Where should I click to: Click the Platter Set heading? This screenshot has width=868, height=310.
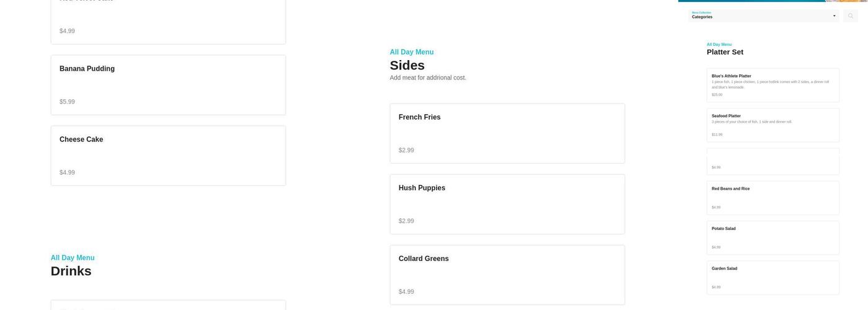click(x=725, y=52)
